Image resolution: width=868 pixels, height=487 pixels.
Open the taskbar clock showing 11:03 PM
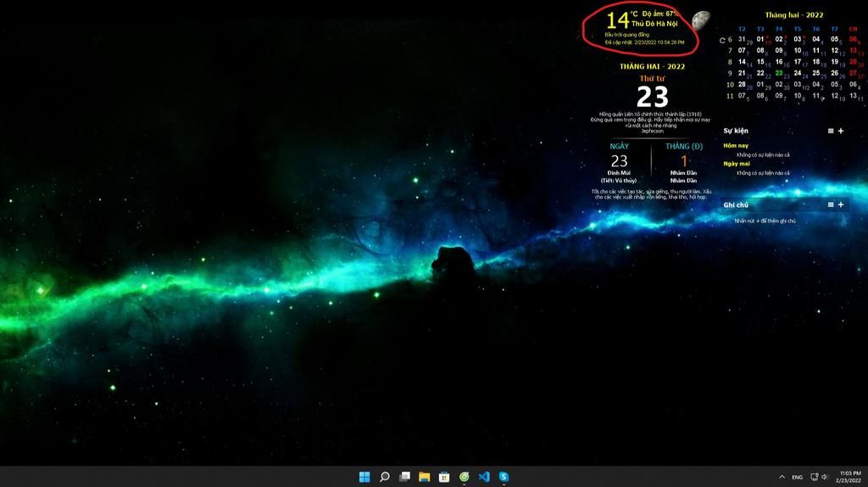pyautogui.click(x=849, y=477)
